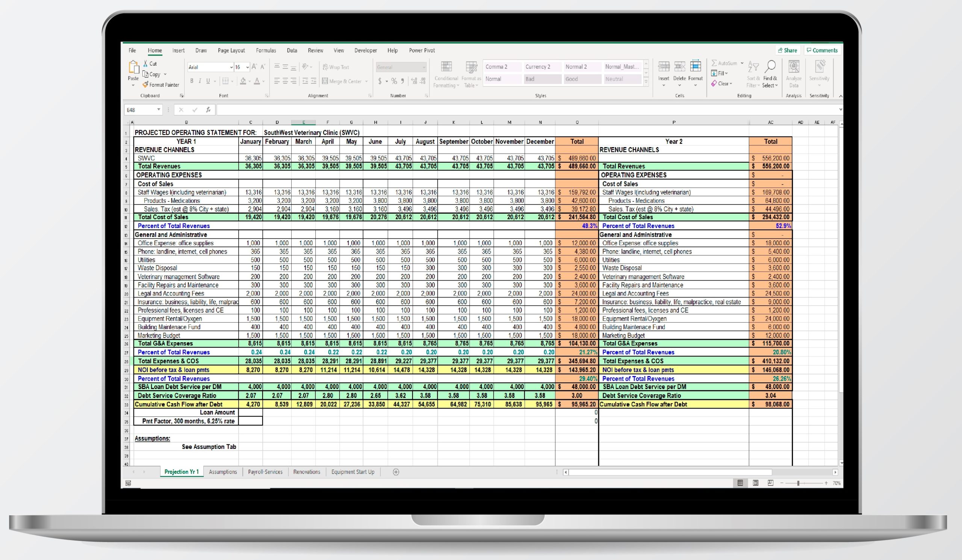The image size is (962, 560).
Task: Click the Insert cells icon
Action: pos(664,67)
